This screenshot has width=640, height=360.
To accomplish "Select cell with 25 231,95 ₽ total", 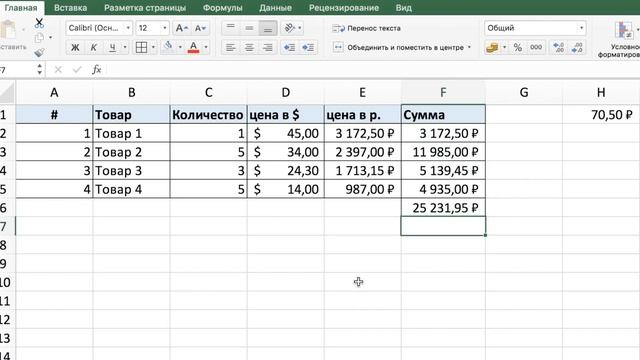I will [443, 208].
